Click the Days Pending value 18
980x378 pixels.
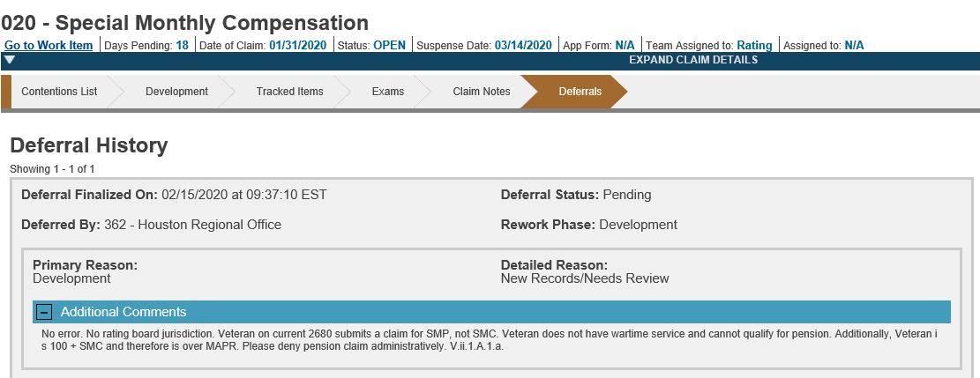click(182, 45)
